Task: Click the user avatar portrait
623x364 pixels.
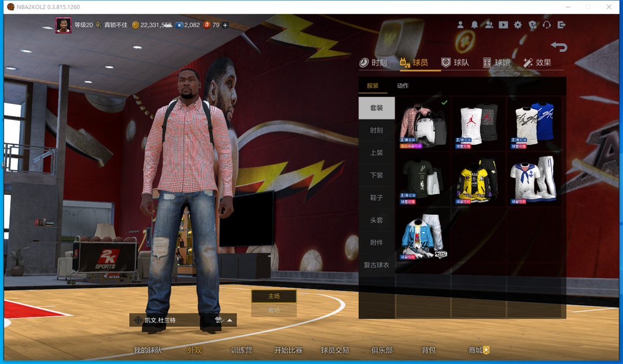Action: tap(63, 25)
